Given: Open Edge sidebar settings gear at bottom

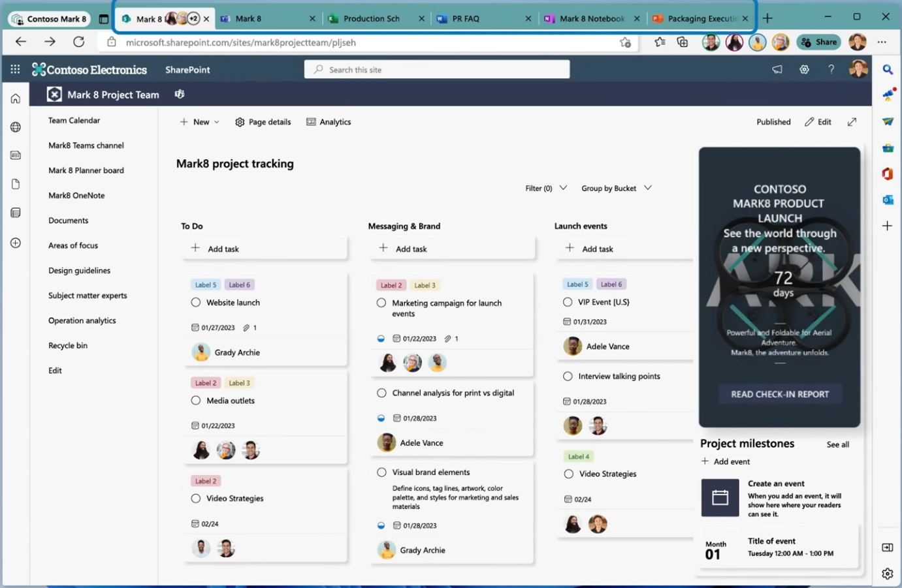Looking at the screenshot, I should pos(887,574).
